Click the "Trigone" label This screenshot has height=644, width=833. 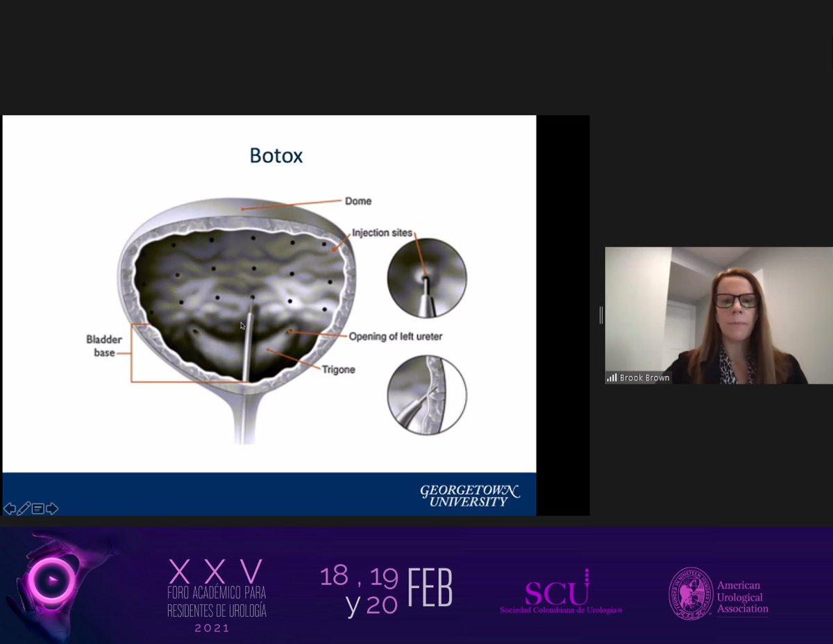pos(339,370)
